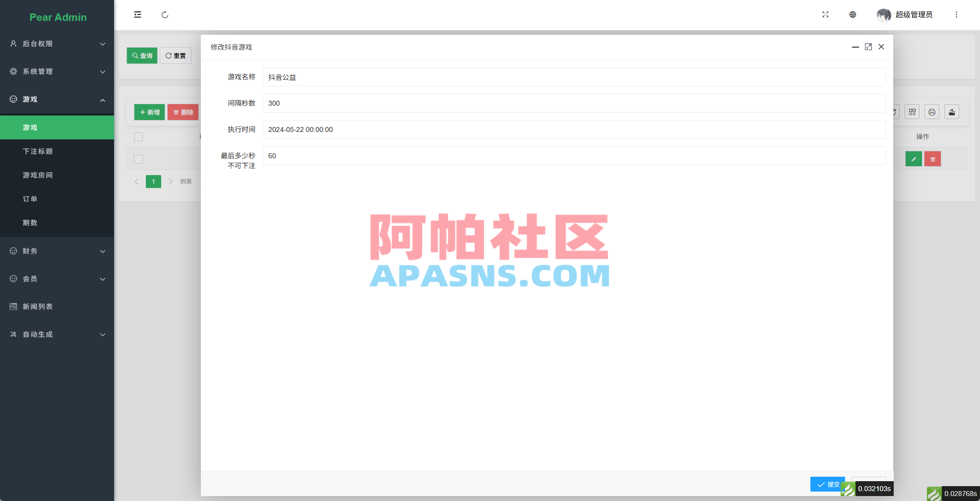Click the refresh page icon
The height and width of the screenshot is (501, 980).
pos(165,15)
